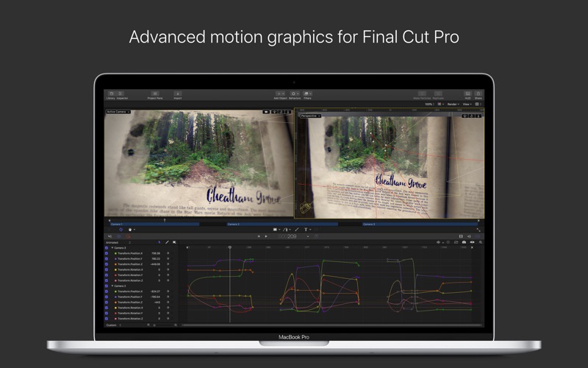This screenshot has width=588, height=368.
Task: Click the keyframe editor horizontal scrollbar
Action: pyautogui.click(x=331, y=325)
